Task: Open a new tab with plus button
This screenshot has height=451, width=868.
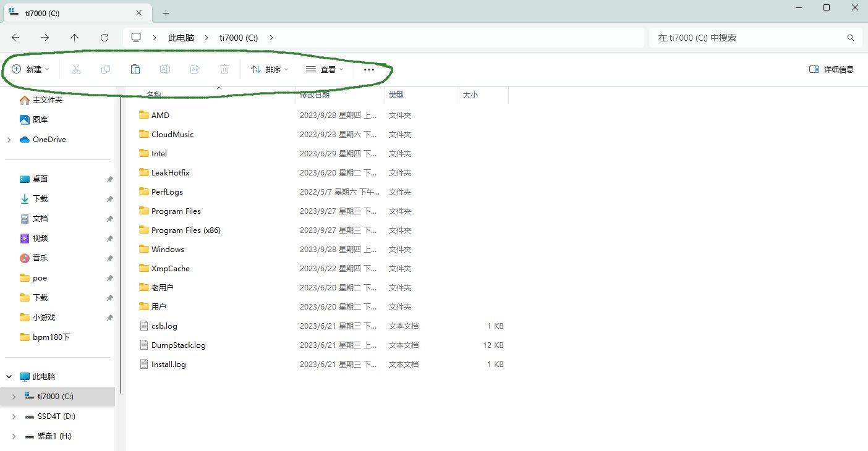Action: click(x=166, y=13)
